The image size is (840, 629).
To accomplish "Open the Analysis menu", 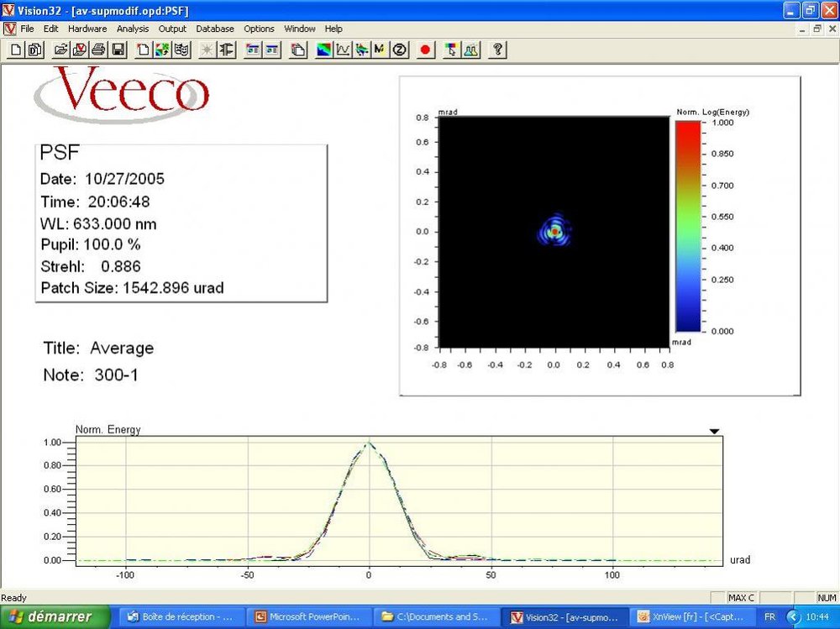I will (133, 29).
